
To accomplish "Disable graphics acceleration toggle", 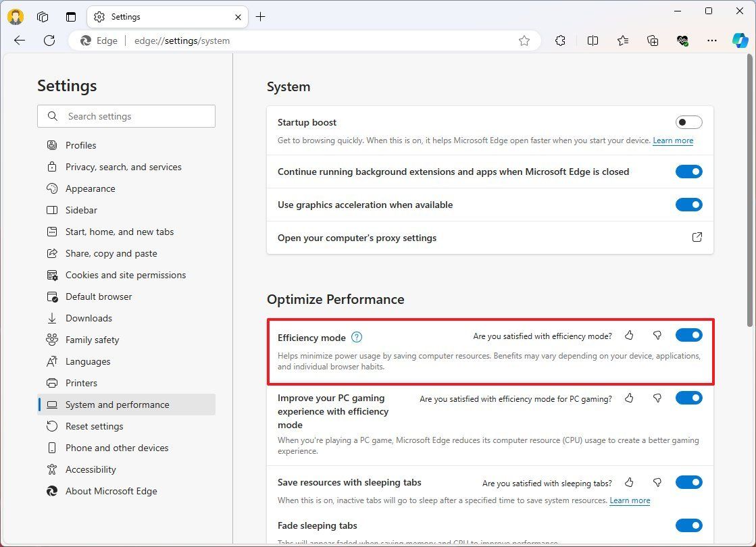I will (x=688, y=204).
